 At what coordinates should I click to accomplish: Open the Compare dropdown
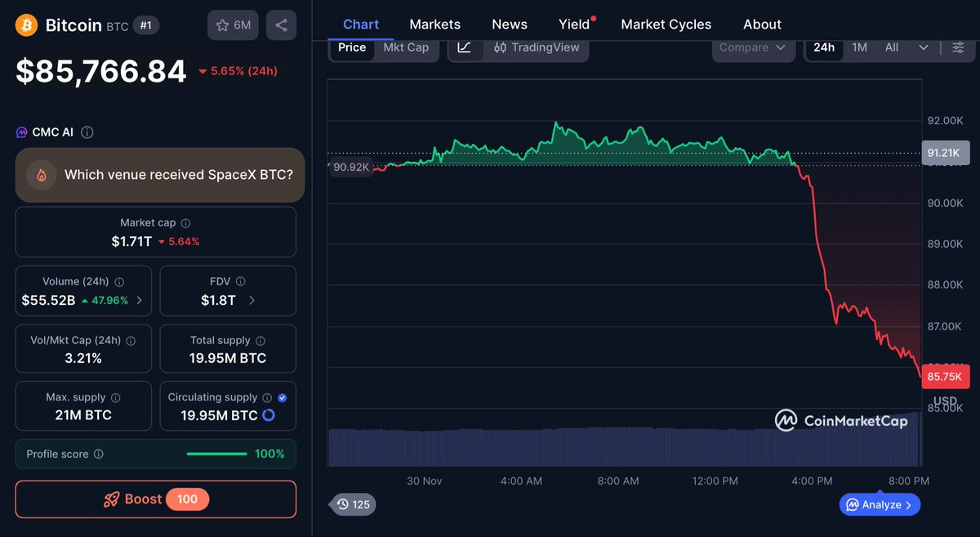pyautogui.click(x=752, y=47)
